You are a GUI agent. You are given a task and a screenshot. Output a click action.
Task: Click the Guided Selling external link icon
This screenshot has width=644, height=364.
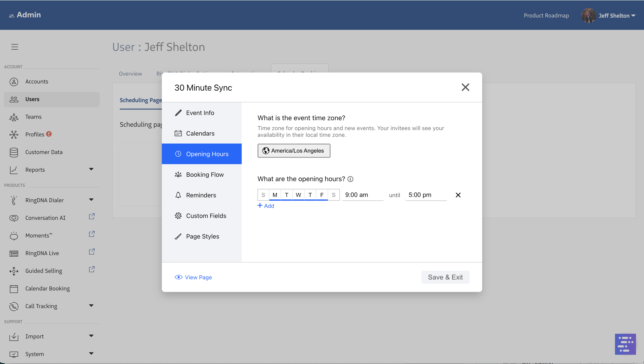92,269
